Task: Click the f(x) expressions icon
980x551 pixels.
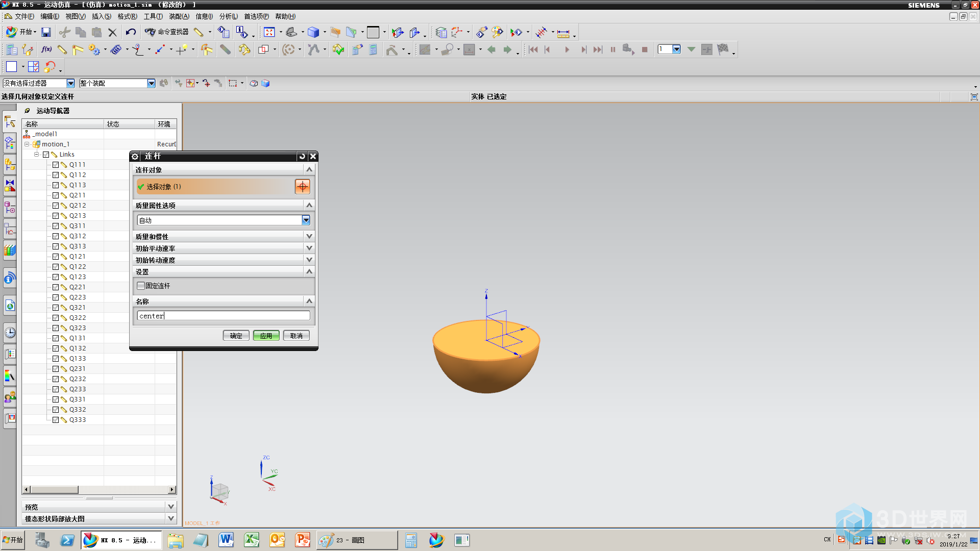Action: pyautogui.click(x=46, y=49)
